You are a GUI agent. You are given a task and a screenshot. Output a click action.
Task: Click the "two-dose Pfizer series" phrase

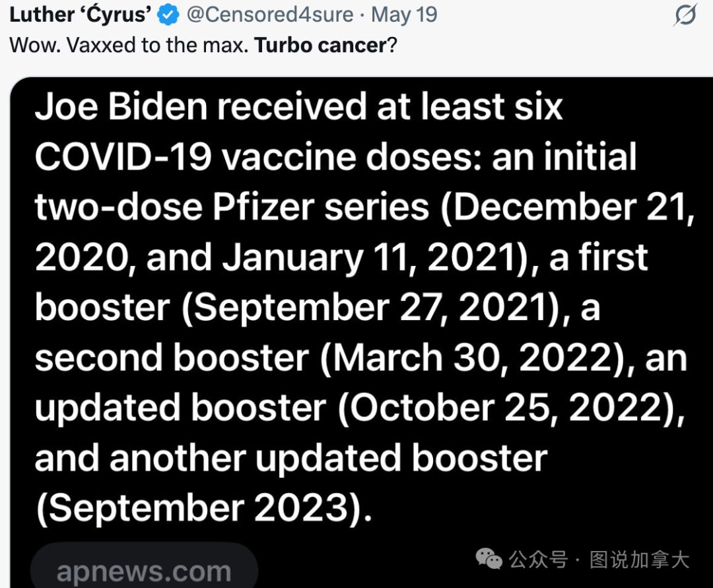pos(231,207)
